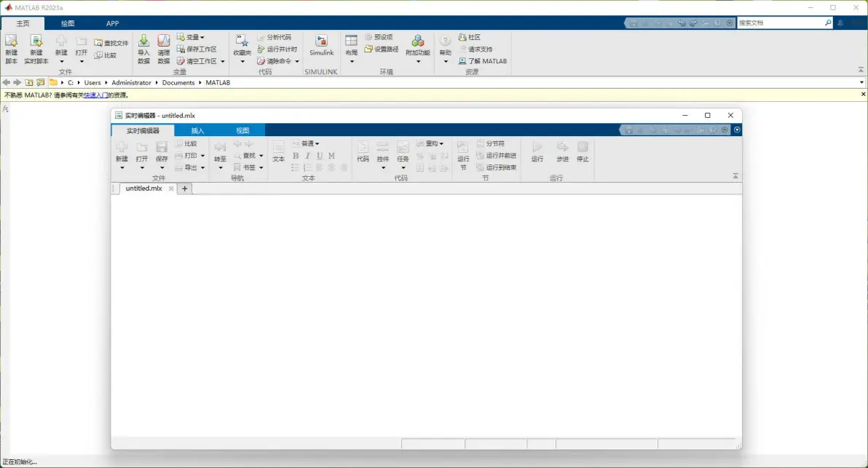Image resolution: width=868 pixels, height=468 pixels.
Task: Open the Getting Started (快速入门) link
Action: pos(96,95)
